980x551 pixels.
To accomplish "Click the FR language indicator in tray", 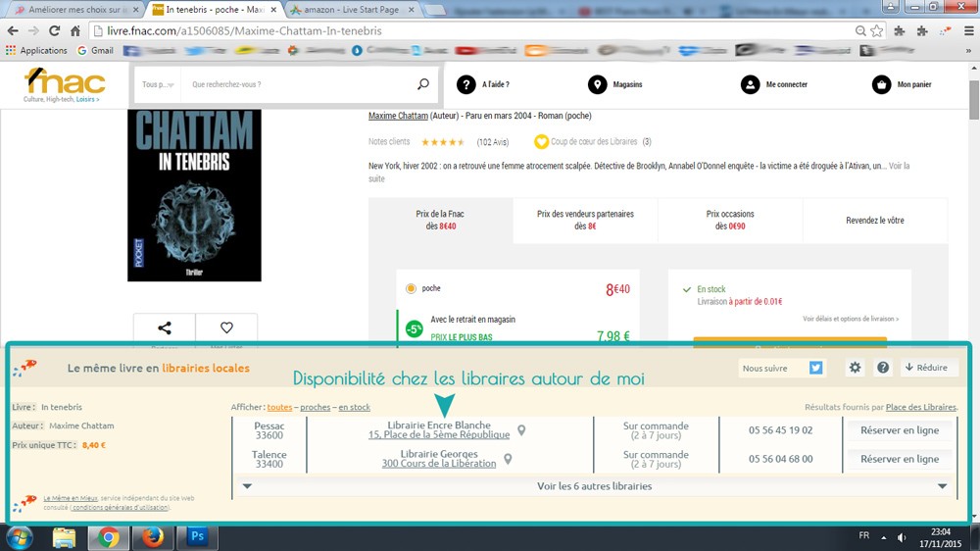I will tap(863, 536).
